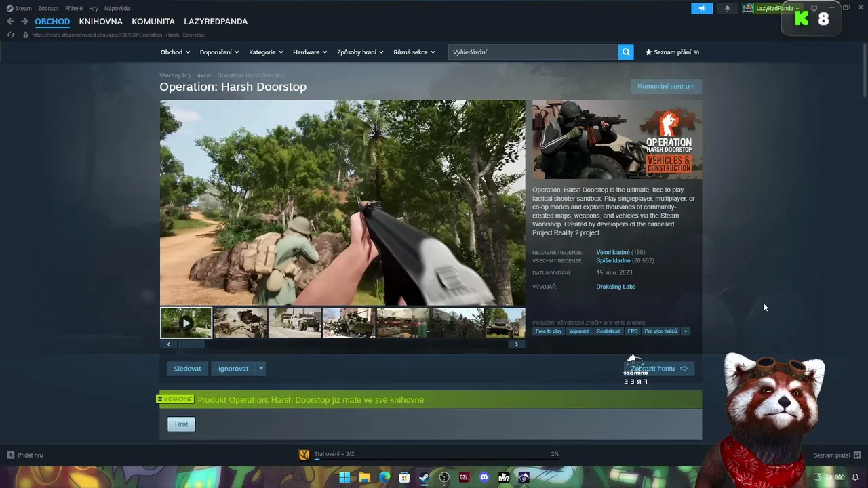The image size is (868, 488).
Task: Click the Stahování download progress bar
Action: click(436, 459)
